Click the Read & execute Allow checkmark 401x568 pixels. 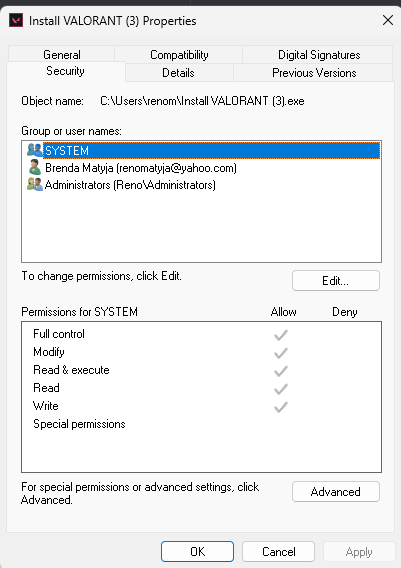281,371
